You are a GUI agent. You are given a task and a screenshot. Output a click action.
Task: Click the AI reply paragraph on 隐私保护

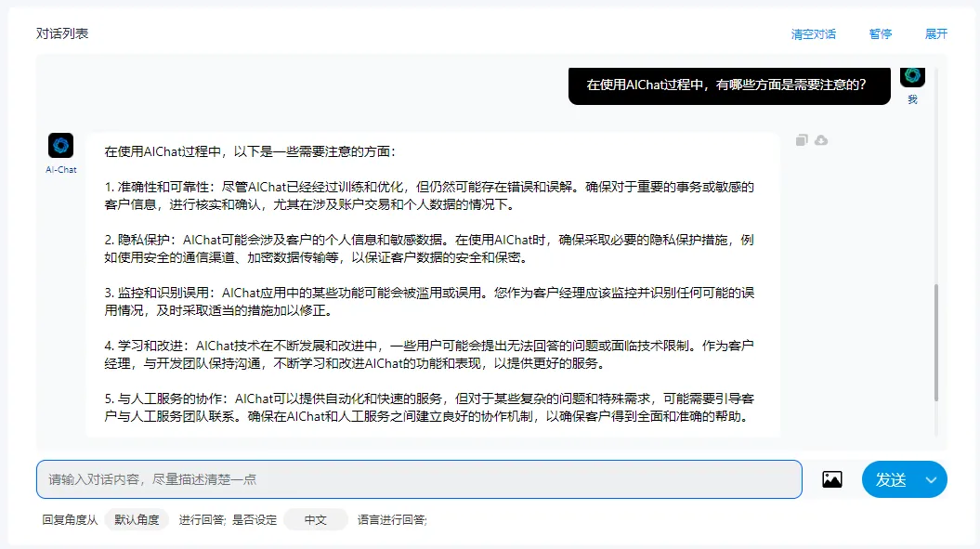[429, 248]
